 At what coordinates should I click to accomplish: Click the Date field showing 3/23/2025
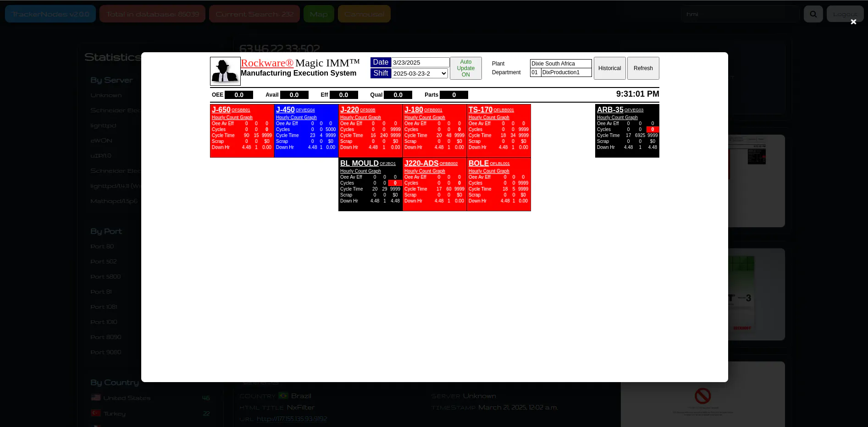click(420, 62)
